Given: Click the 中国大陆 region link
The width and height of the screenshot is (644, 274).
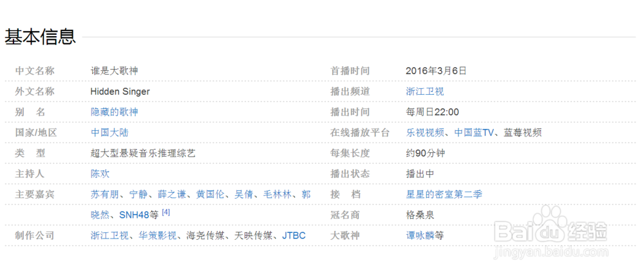Looking at the screenshot, I should 109,132.
